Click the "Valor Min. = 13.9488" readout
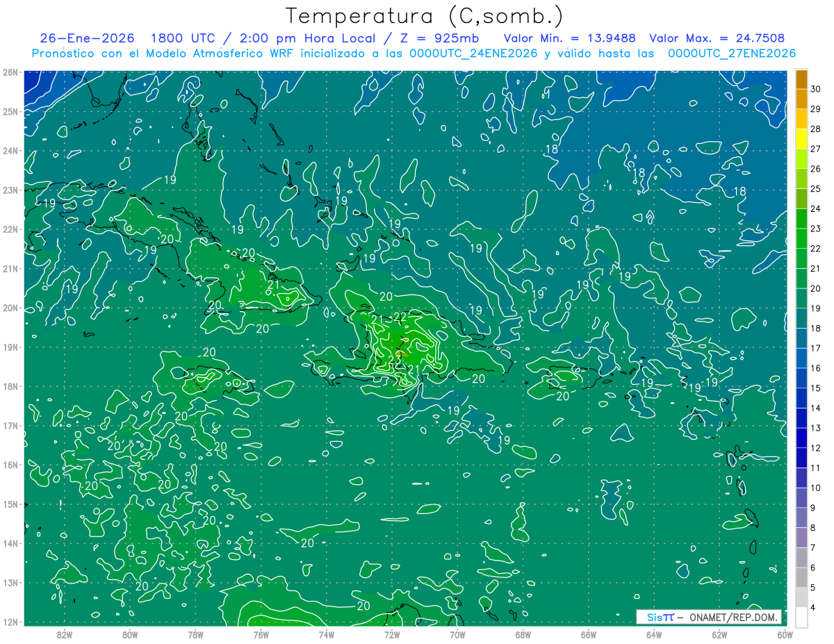Screen dimensions: 834x644 click(x=569, y=38)
